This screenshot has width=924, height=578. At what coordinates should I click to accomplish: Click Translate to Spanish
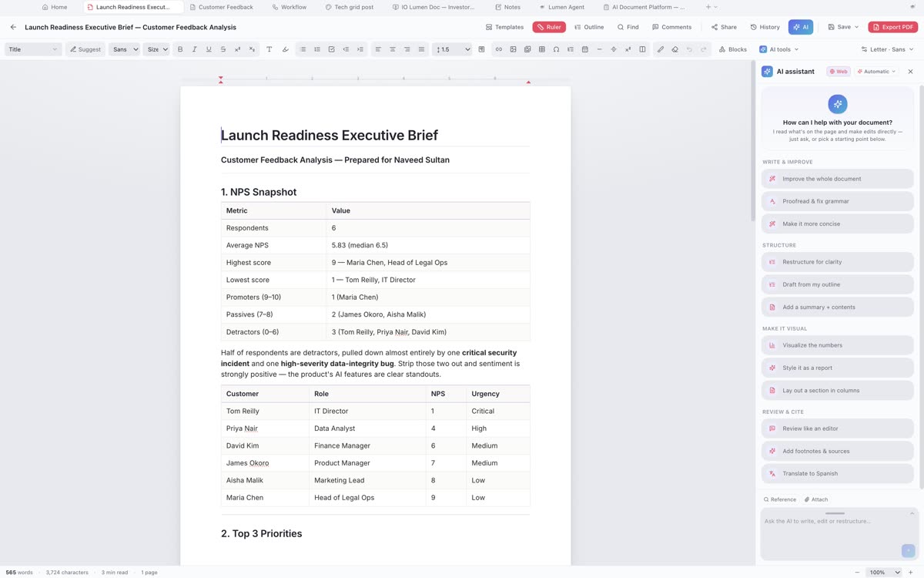(x=837, y=473)
